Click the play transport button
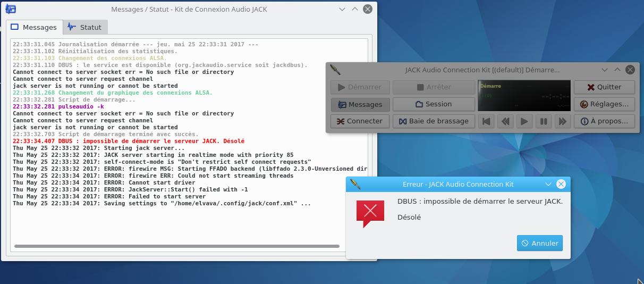This screenshot has width=644, height=284. tap(524, 121)
